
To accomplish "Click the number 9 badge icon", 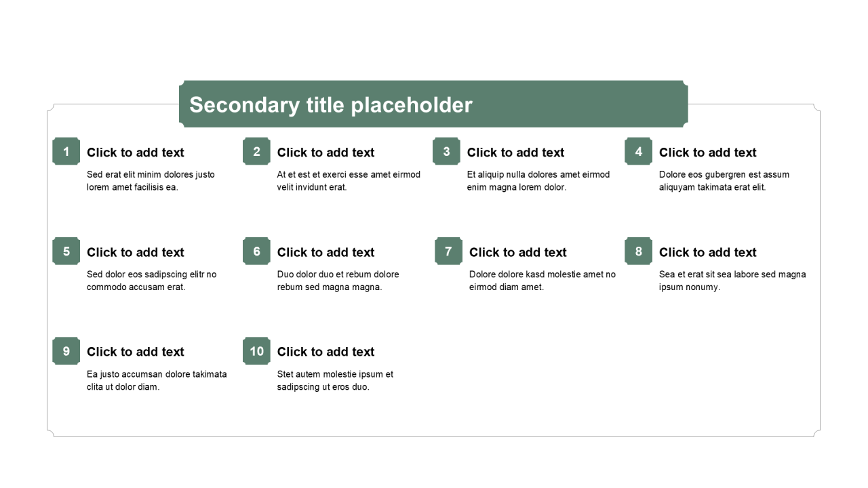I will coord(66,350).
